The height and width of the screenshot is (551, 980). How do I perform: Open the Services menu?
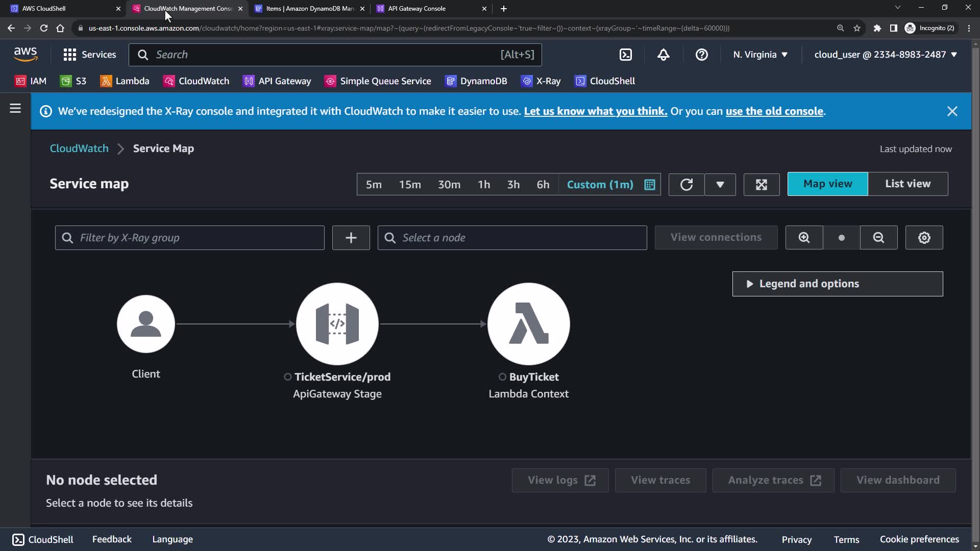tap(90, 55)
